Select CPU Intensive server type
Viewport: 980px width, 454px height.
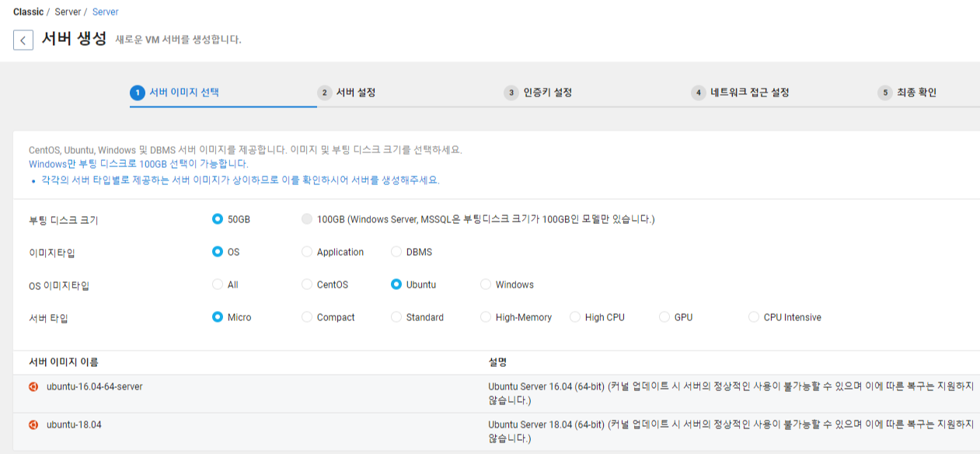pyautogui.click(x=754, y=317)
